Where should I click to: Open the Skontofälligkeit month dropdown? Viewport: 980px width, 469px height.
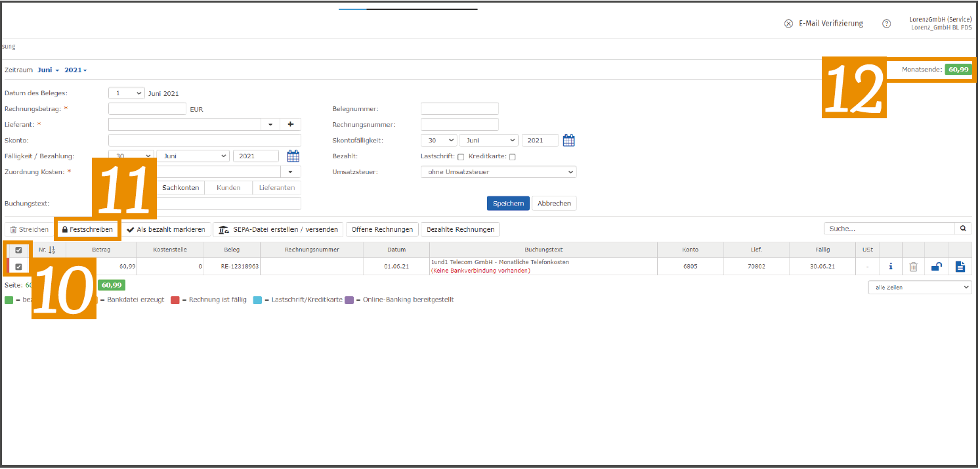click(x=488, y=140)
